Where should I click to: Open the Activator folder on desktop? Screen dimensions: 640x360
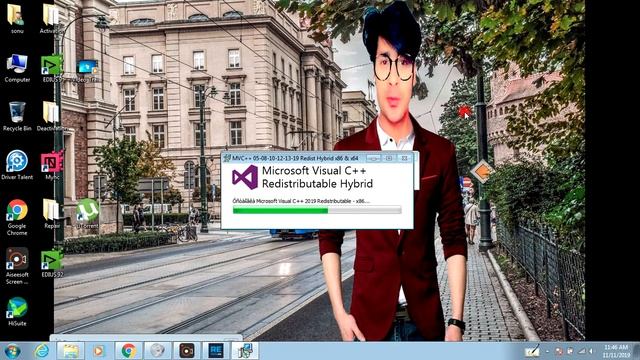point(50,18)
